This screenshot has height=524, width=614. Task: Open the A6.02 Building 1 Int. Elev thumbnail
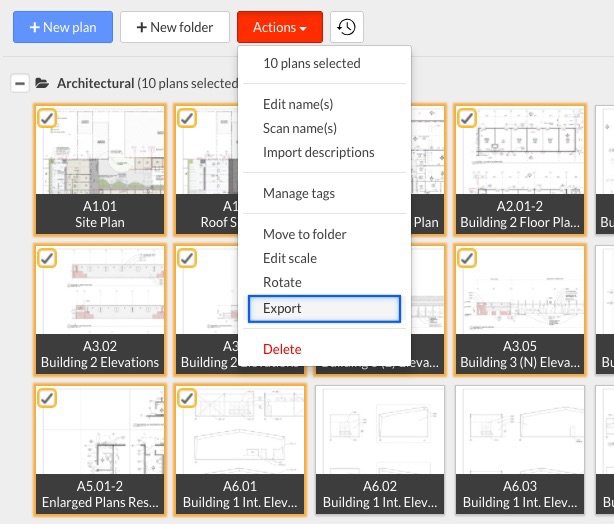[379, 438]
